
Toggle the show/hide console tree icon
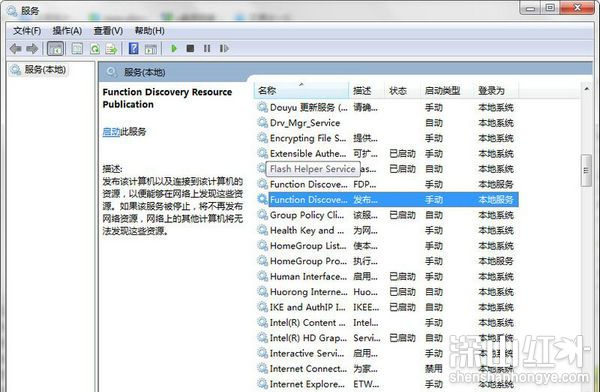click(x=55, y=49)
